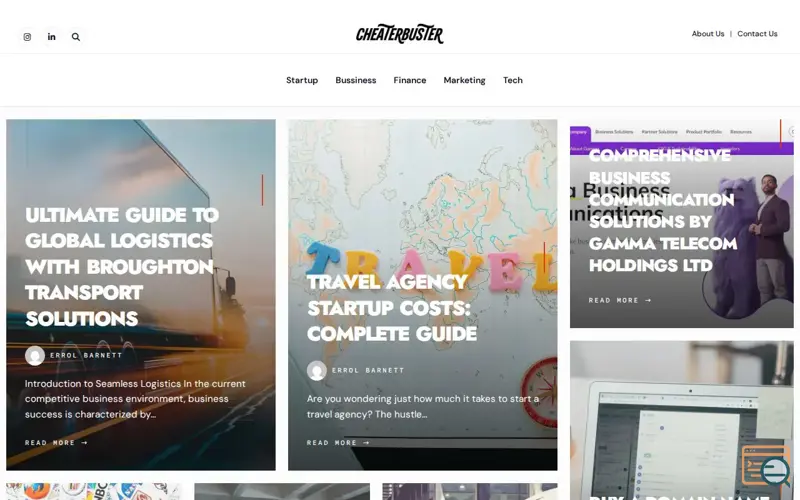Click the CheaterBuster logo

coord(399,34)
